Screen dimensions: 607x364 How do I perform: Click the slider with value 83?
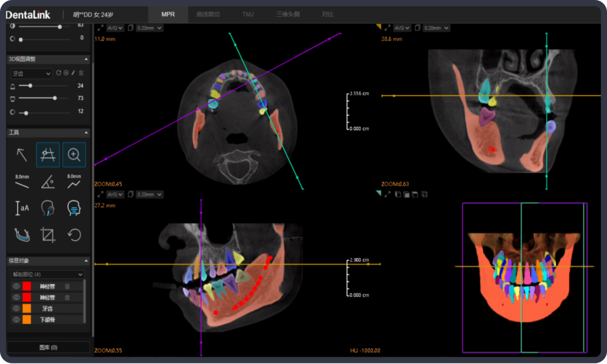44,26
